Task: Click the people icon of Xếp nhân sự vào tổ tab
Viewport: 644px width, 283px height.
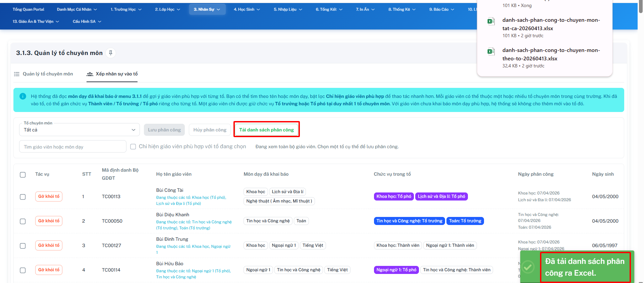Action: coord(90,74)
